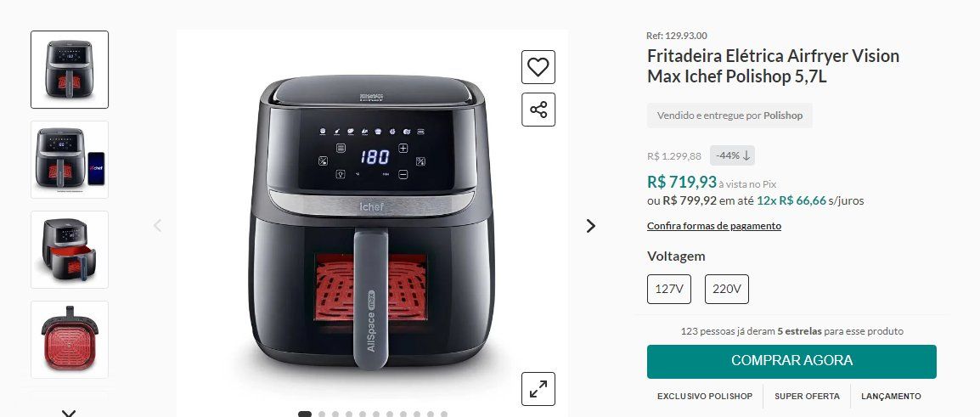The width and height of the screenshot is (980, 417).
Task: Select thumbnail showing airfryer with phone
Action: pos(70,160)
